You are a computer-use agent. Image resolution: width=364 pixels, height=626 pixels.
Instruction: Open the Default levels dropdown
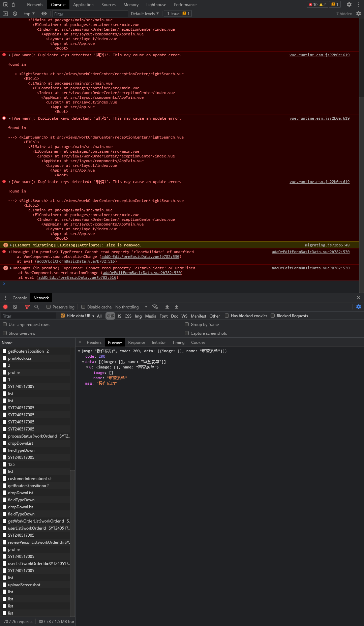tap(145, 14)
